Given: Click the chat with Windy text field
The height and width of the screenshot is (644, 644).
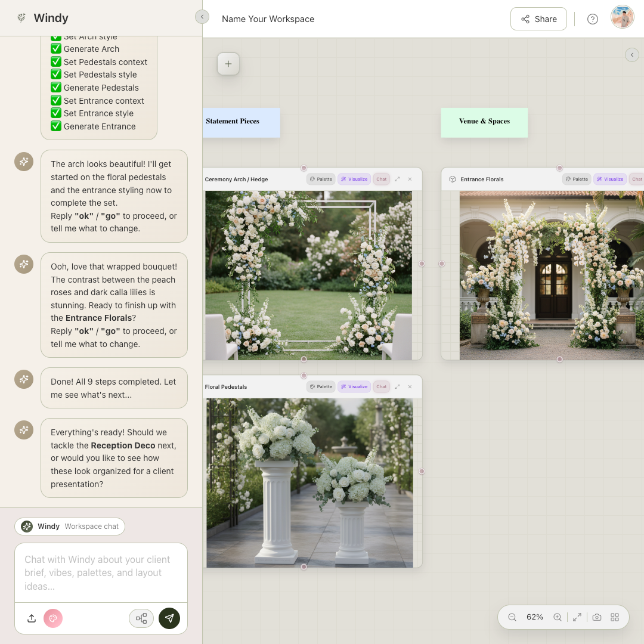Looking at the screenshot, I should (101, 572).
